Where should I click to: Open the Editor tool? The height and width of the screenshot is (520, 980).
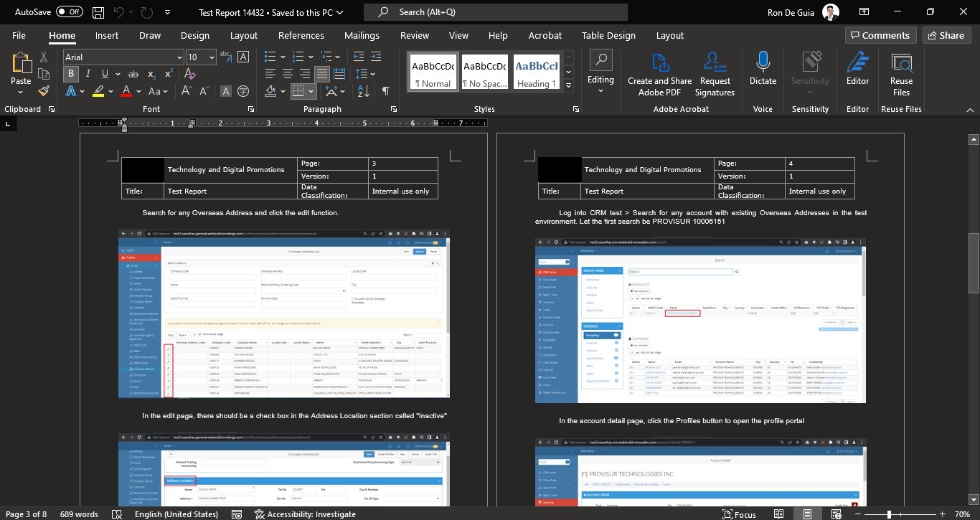tap(857, 69)
